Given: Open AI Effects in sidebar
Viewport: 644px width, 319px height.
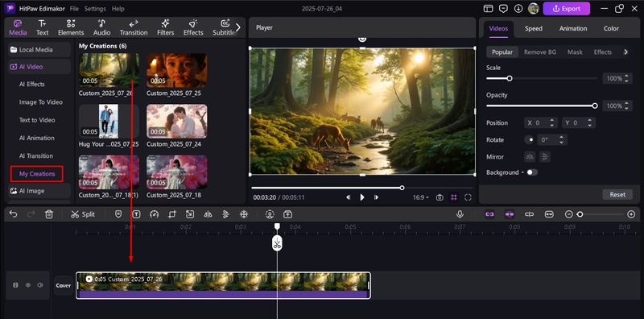Looking at the screenshot, I should pyautogui.click(x=32, y=85).
